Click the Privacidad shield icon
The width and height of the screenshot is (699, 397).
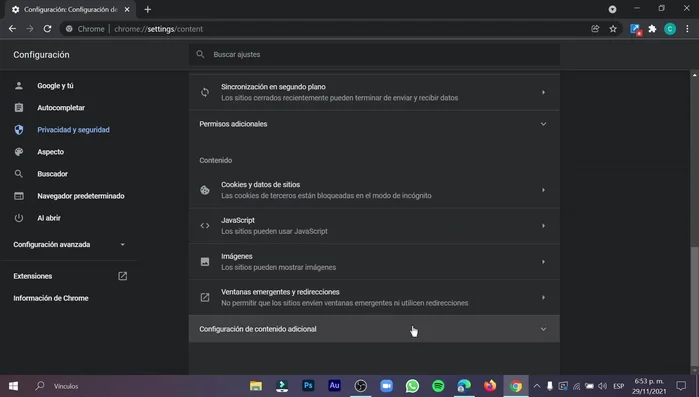(x=19, y=130)
